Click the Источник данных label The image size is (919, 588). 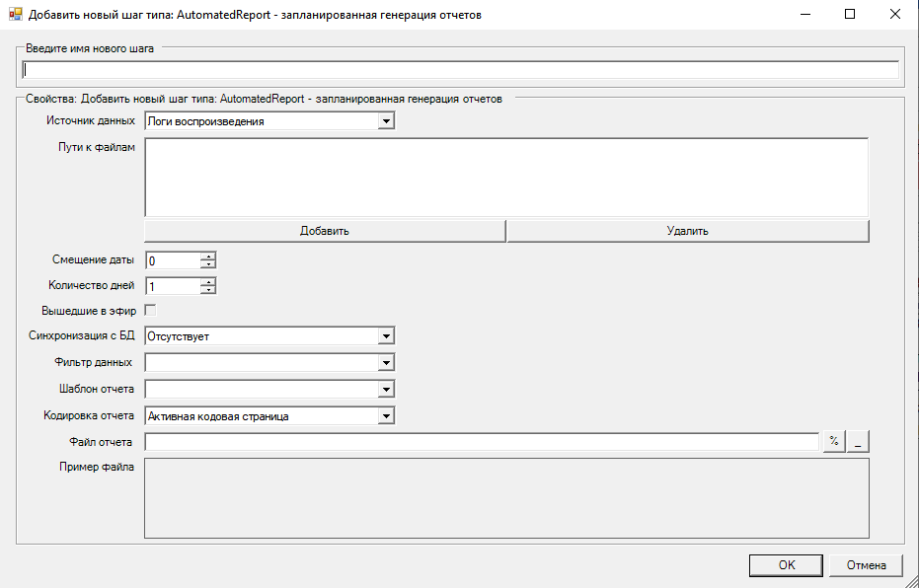point(91,120)
